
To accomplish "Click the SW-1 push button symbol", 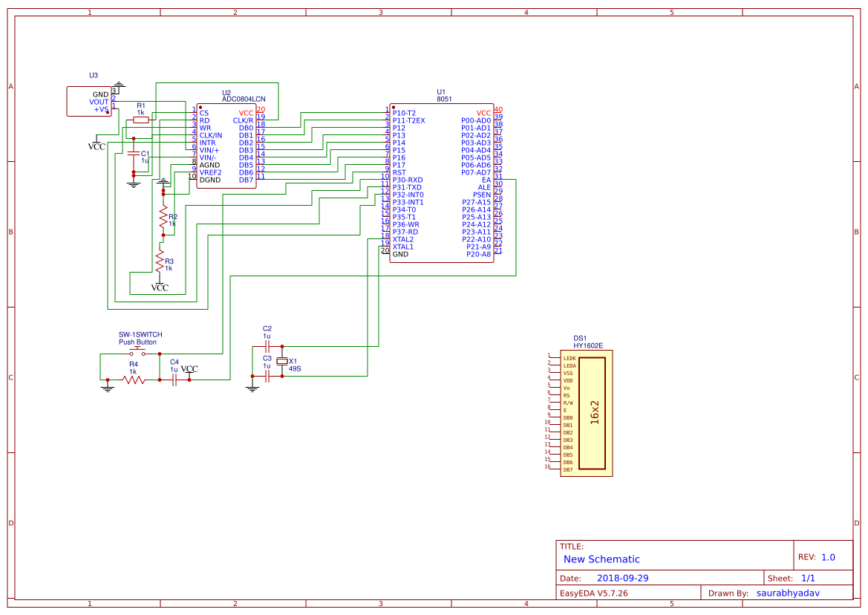I will 138,348.
